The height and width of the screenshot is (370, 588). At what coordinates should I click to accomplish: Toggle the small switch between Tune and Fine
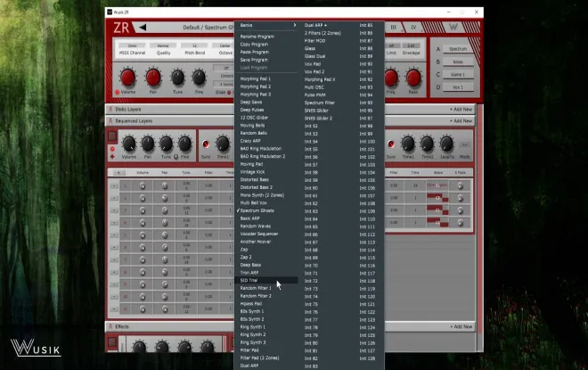tap(176, 157)
